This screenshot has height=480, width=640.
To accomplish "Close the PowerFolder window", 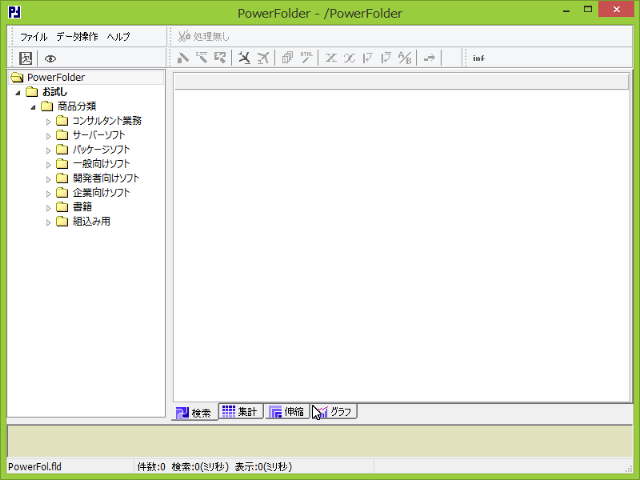I will coord(616,9).
